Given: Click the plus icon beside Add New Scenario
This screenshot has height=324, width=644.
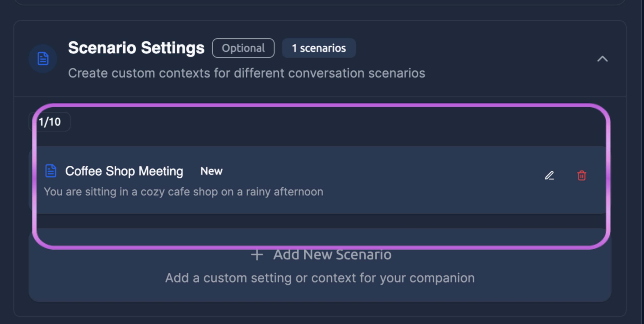Looking at the screenshot, I should click(x=257, y=255).
